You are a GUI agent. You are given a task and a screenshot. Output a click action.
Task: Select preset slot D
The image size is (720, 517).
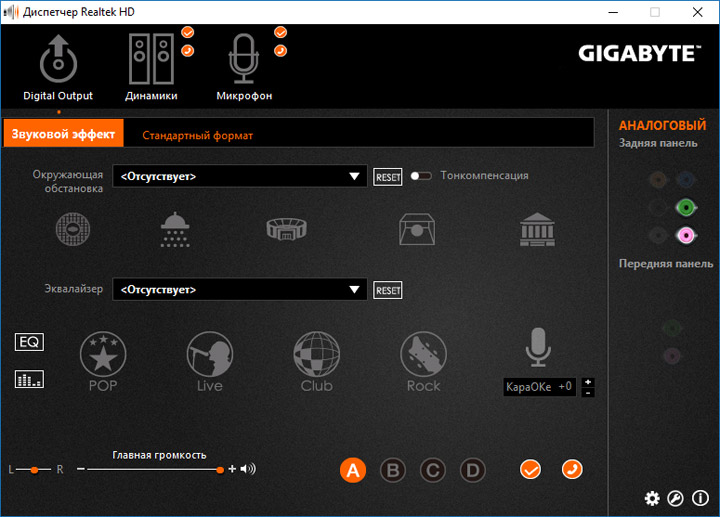[472, 470]
